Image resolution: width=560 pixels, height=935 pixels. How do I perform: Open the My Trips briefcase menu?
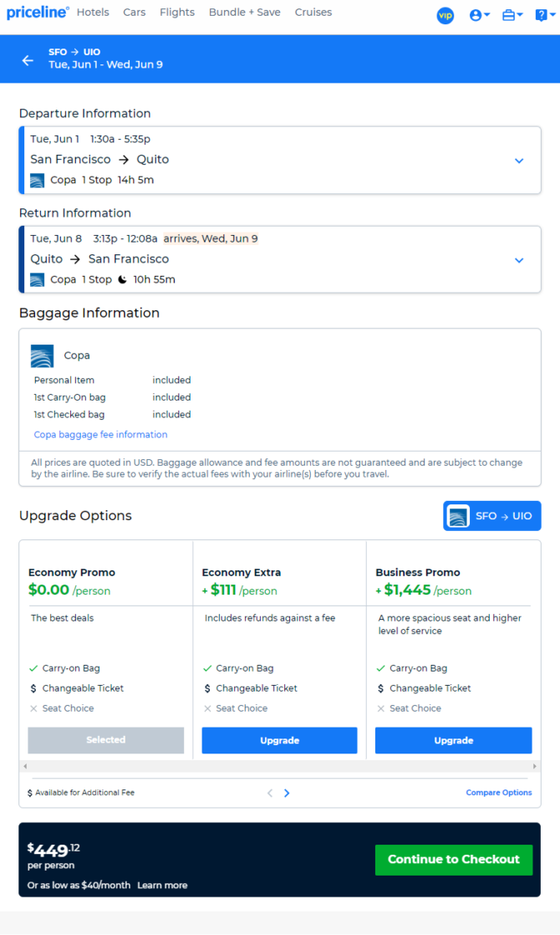512,16
